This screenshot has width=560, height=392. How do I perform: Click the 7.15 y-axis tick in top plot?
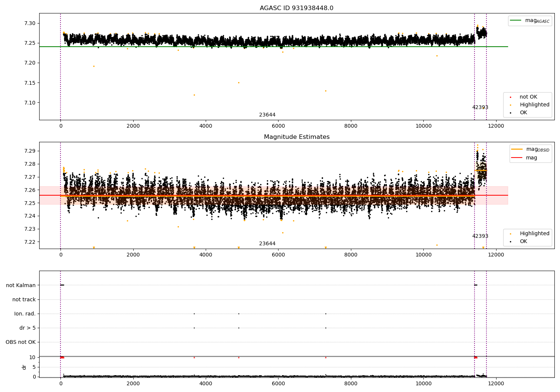click(30, 83)
